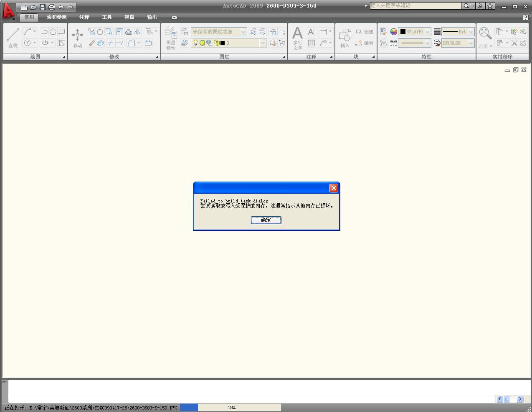This screenshot has width=532, height=412.
Task: Click the table tool icon
Action: point(312,43)
